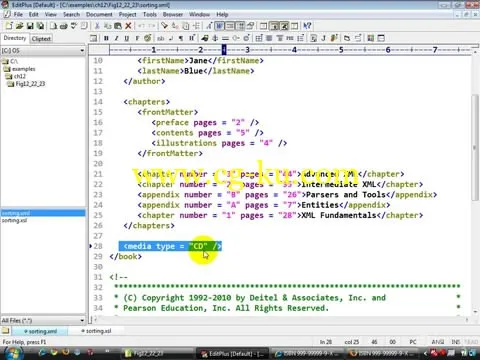480x360 pixels.
Task: Click the Cut scissors icon
Action: 97,26
